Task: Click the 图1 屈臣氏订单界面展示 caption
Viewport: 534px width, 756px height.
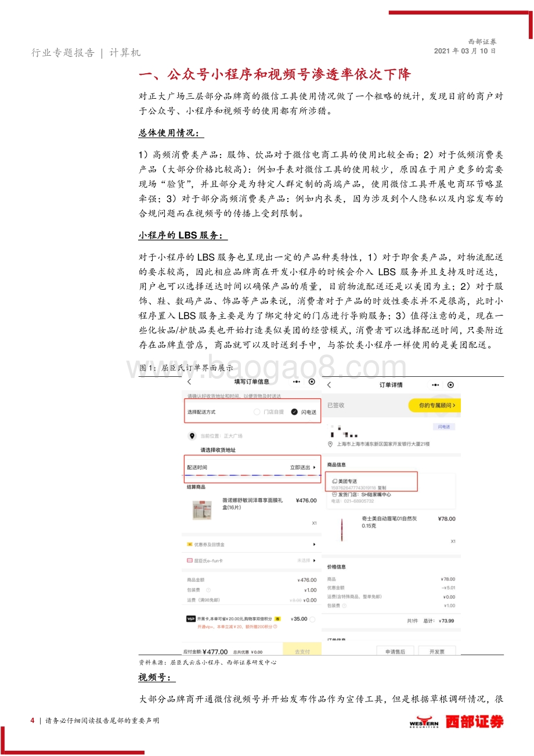Action: pyautogui.click(x=186, y=368)
